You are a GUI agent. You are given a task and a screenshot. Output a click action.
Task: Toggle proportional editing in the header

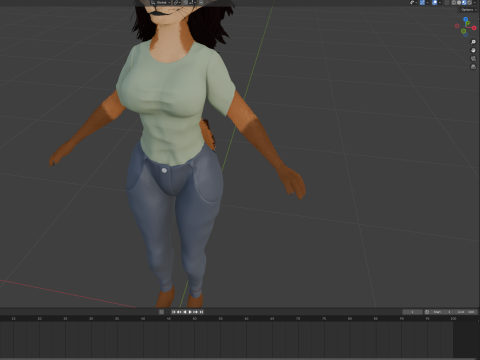coord(201,2)
